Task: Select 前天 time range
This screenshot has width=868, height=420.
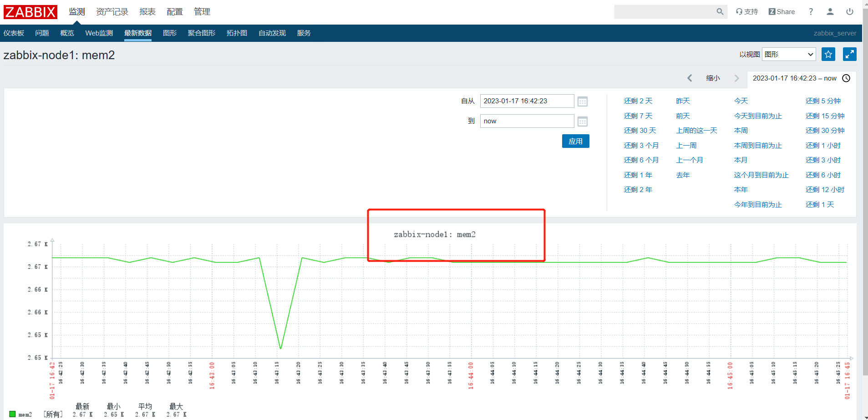Action: point(683,116)
